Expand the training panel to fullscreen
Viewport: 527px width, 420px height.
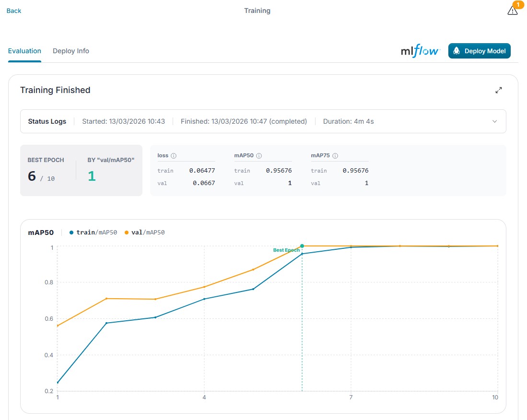pyautogui.click(x=498, y=90)
